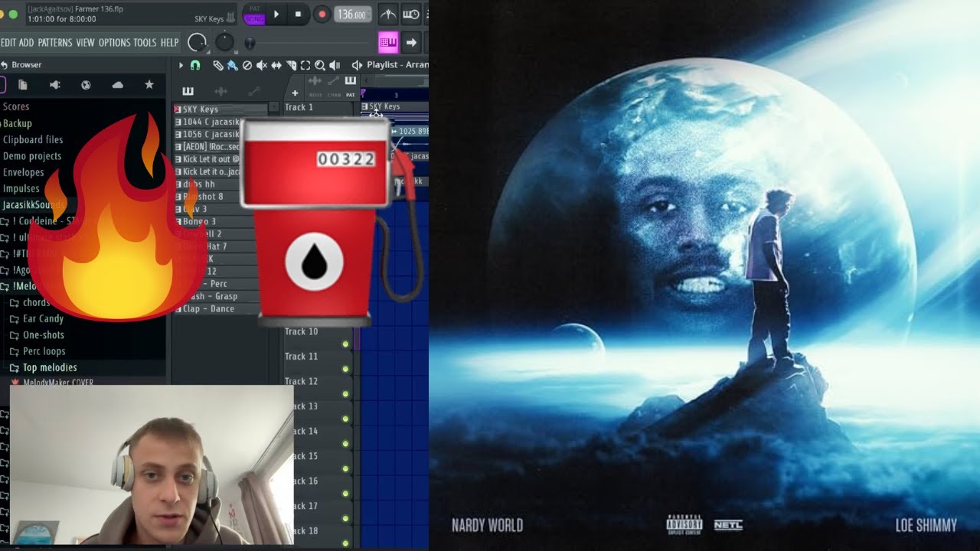Adjust the master volume knob

coord(198,43)
